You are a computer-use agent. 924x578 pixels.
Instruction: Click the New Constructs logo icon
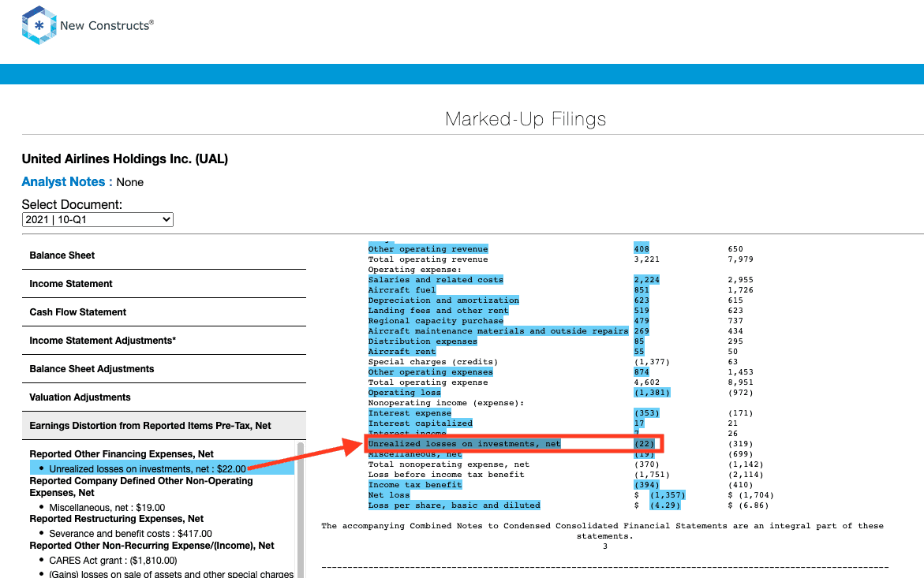[x=39, y=25]
